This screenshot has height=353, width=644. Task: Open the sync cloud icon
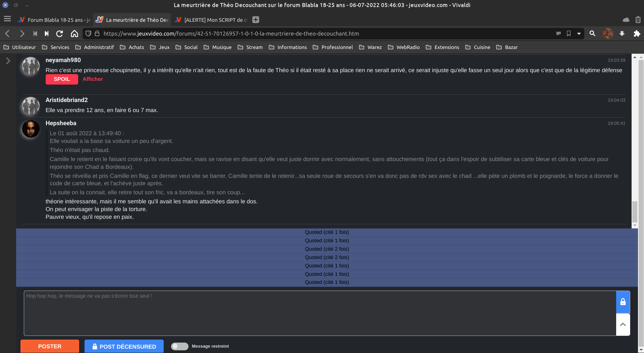click(x=626, y=20)
